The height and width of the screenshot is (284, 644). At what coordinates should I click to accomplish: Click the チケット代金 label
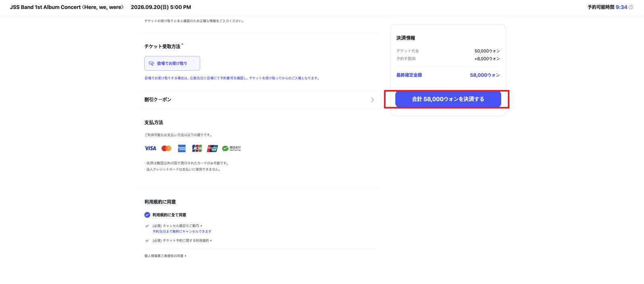(x=408, y=51)
